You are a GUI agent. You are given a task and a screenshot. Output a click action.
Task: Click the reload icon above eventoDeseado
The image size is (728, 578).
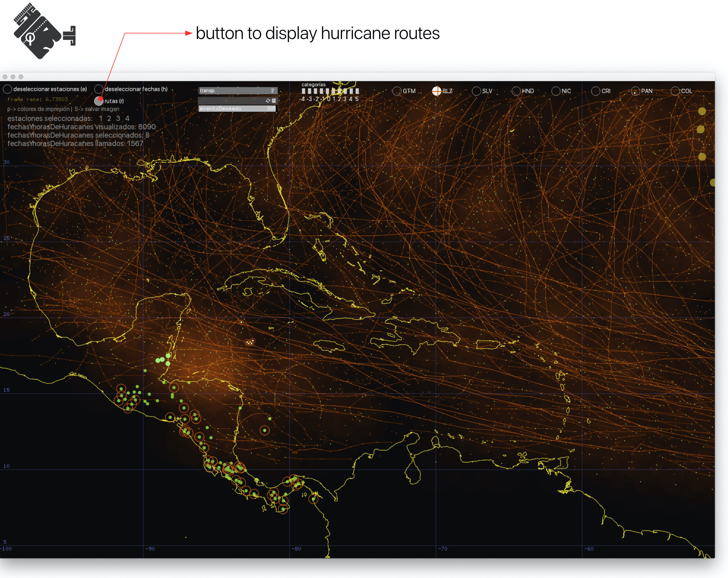click(268, 101)
